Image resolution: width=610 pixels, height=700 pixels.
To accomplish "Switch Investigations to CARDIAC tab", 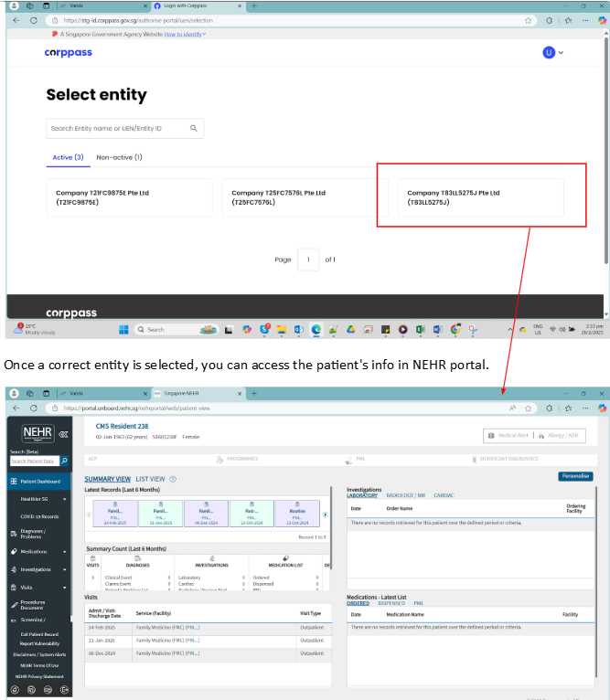I will pyautogui.click(x=444, y=495).
